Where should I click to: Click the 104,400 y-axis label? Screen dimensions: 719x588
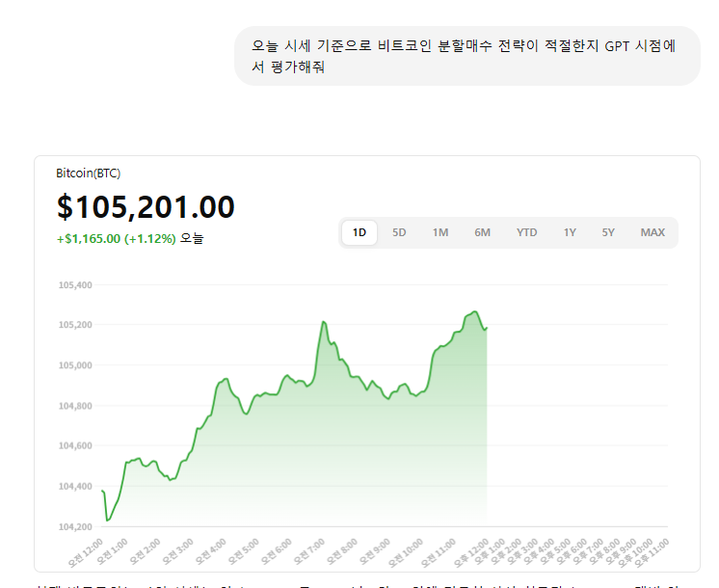75,486
